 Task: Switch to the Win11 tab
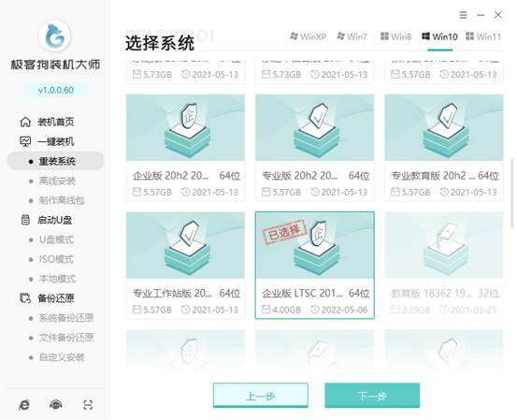point(483,36)
